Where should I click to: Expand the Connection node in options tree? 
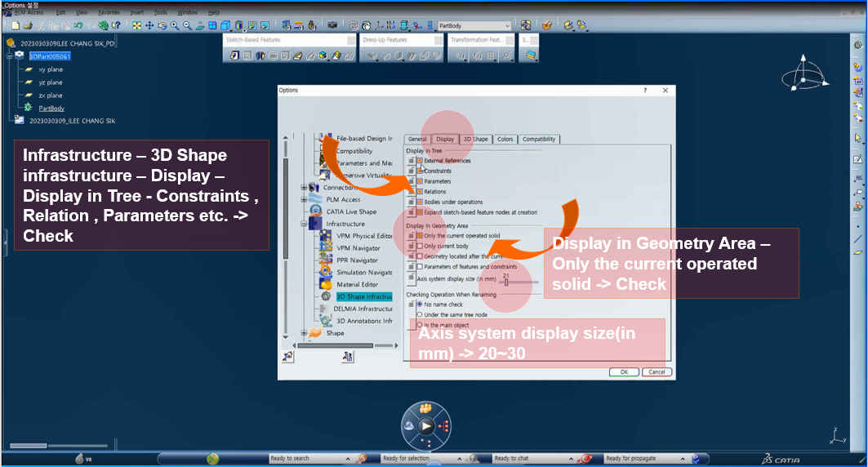[304, 188]
